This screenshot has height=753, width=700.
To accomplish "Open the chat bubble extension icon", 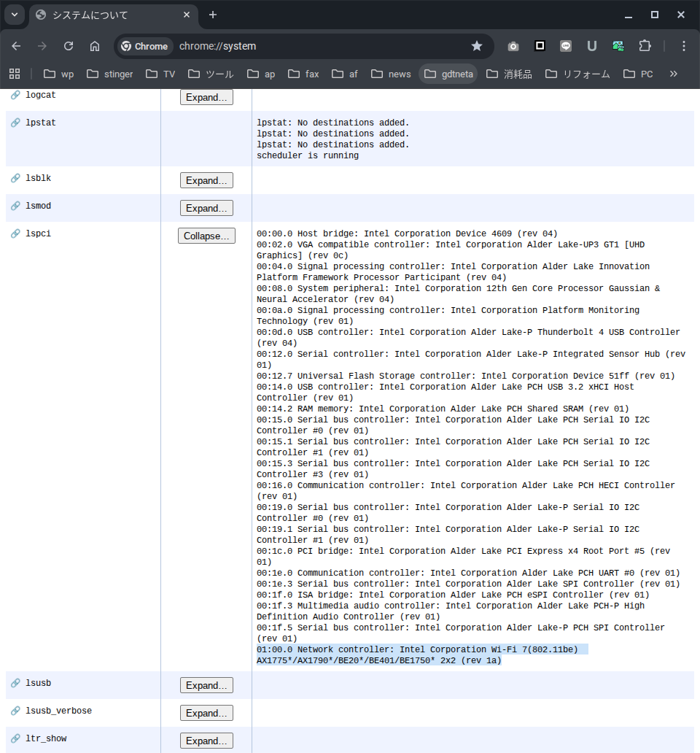I will pos(566,46).
